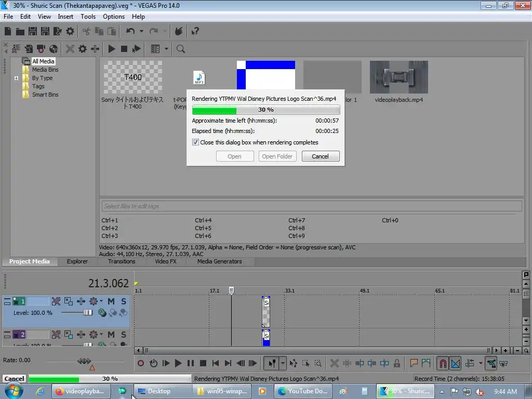Toggle the Enable Snapping magnet button
532x399 pixels.
tap(443, 363)
